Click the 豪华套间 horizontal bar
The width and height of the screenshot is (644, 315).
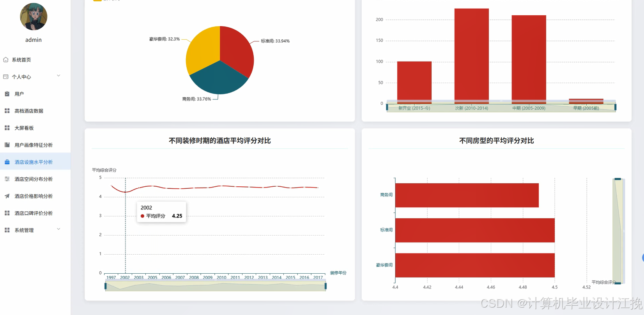tap(475, 265)
